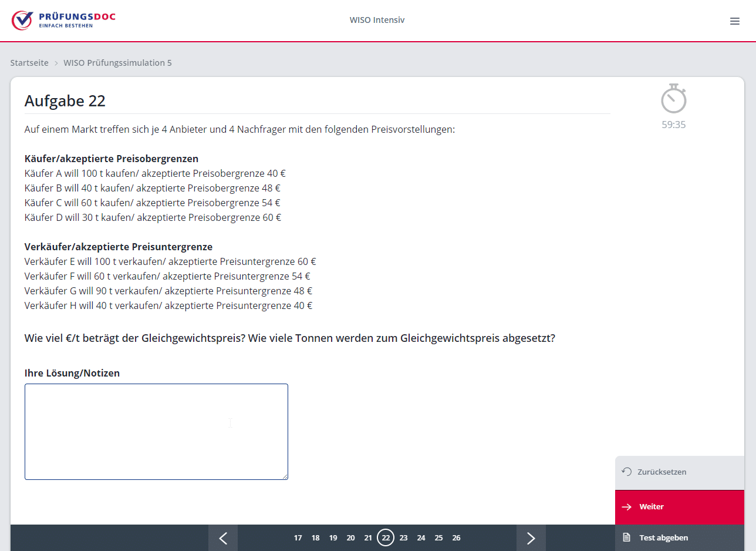Open the Startseite breadcrumb link

tap(29, 63)
